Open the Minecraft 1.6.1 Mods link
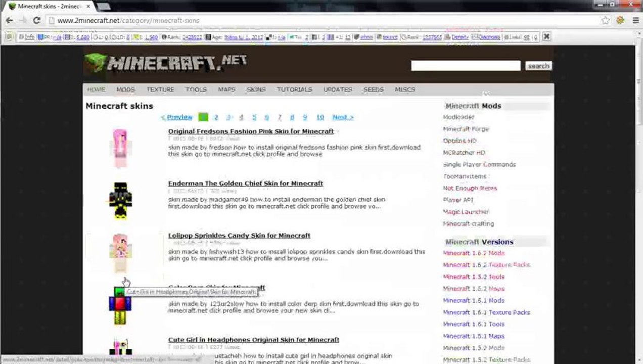This screenshot has width=643, height=364. coord(474,300)
